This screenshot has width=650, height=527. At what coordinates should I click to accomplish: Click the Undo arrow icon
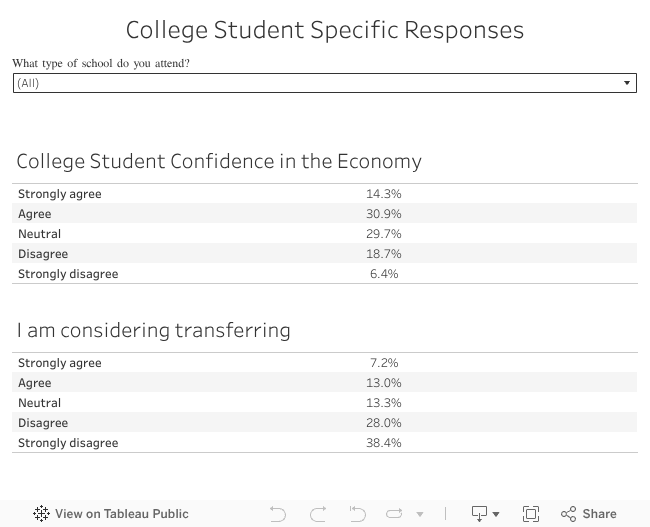pyautogui.click(x=277, y=514)
